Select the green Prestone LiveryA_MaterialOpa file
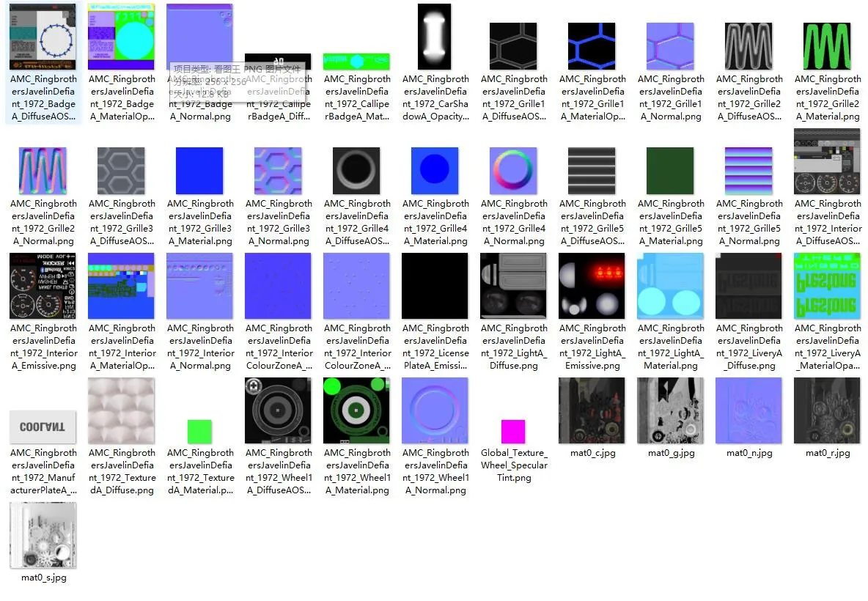 [x=827, y=286]
